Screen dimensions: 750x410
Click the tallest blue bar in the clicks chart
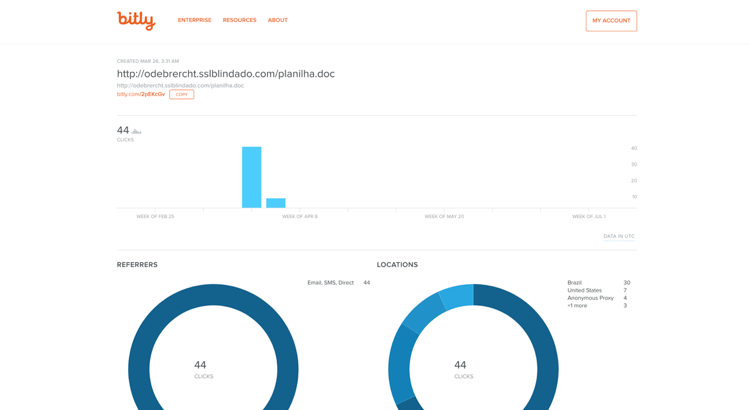pos(251,177)
